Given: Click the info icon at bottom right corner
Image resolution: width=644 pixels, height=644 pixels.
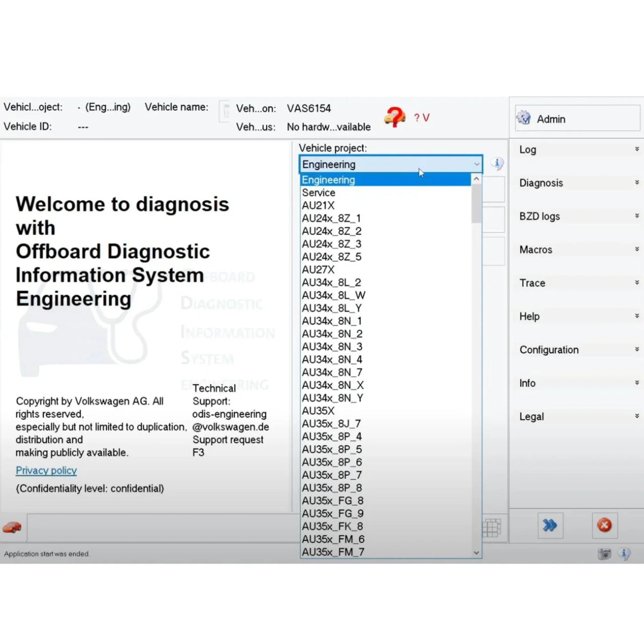Looking at the screenshot, I should point(625,554).
